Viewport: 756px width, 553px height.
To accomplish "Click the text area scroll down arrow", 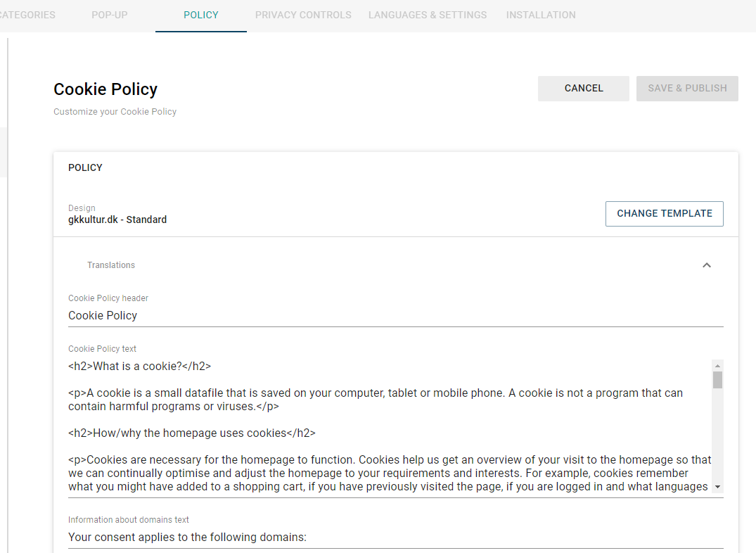I will (x=717, y=487).
